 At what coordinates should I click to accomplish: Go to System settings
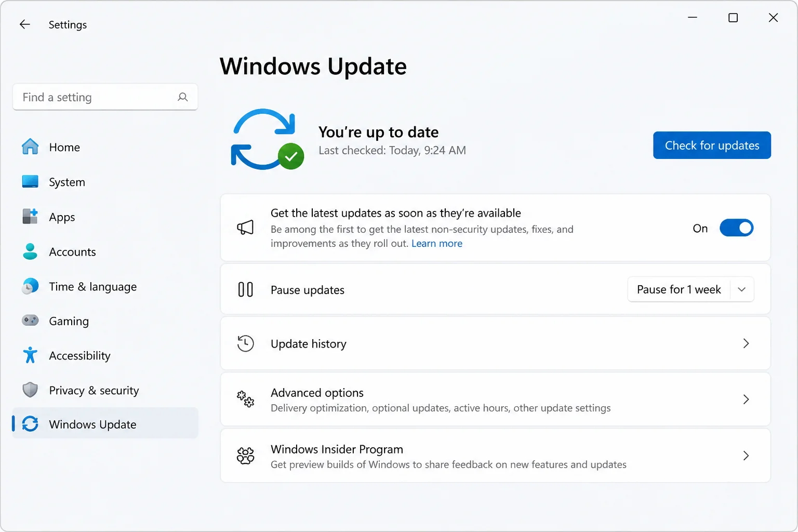point(105,182)
